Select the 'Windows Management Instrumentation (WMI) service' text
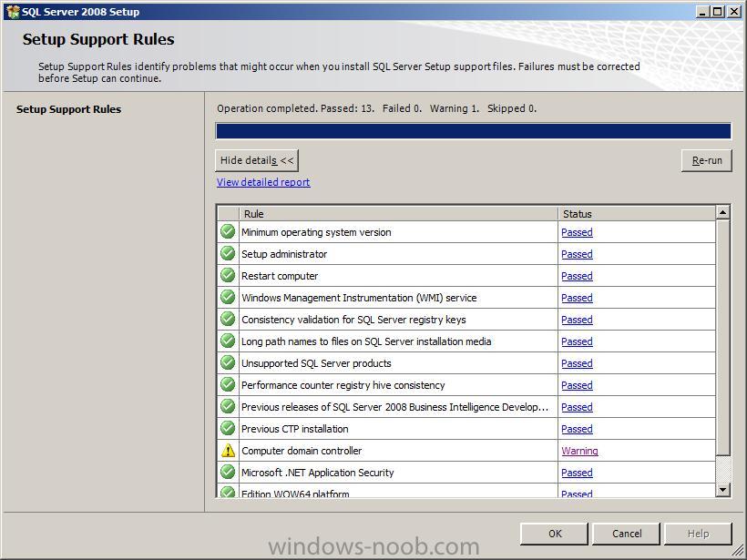This screenshot has width=747, height=560. [x=359, y=298]
